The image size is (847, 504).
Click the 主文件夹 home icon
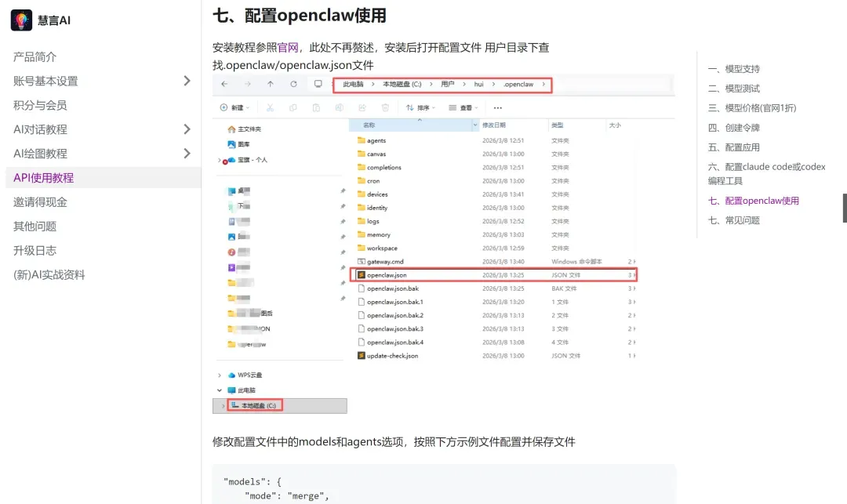pyautogui.click(x=231, y=129)
